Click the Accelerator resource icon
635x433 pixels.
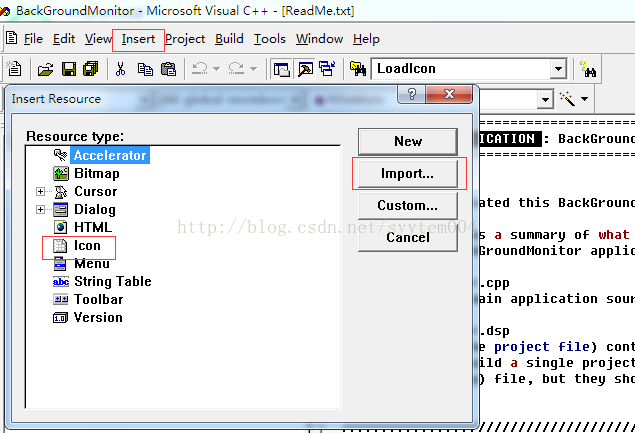(61, 155)
